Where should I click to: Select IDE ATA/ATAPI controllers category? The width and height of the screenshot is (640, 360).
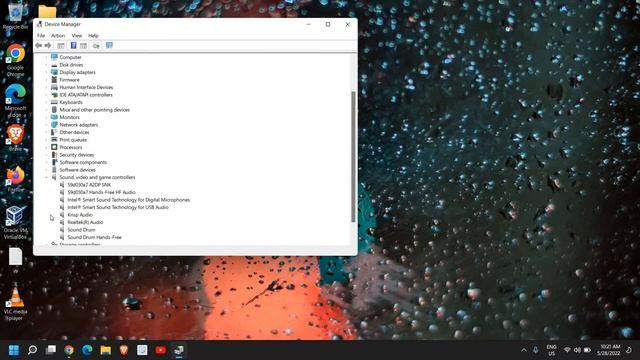pos(86,95)
